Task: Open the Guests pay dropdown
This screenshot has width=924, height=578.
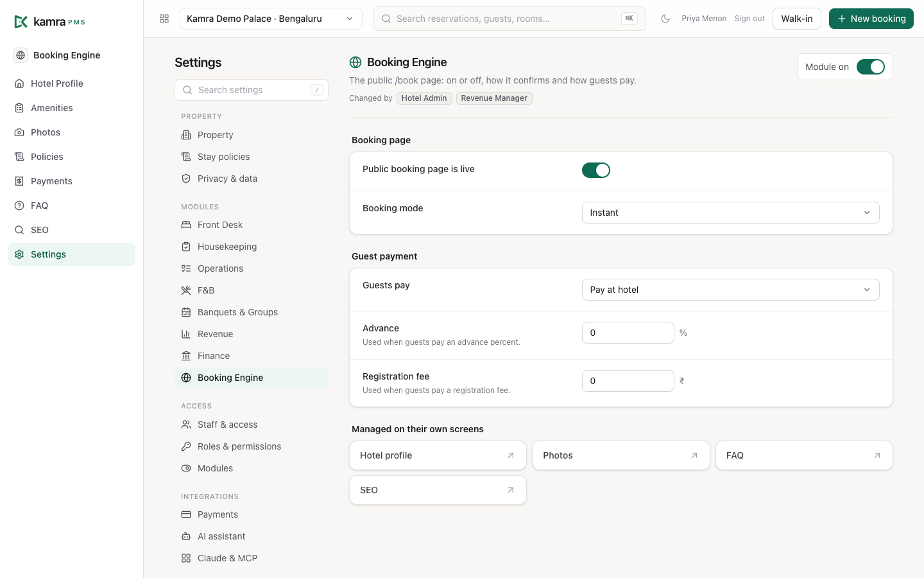Action: point(730,290)
